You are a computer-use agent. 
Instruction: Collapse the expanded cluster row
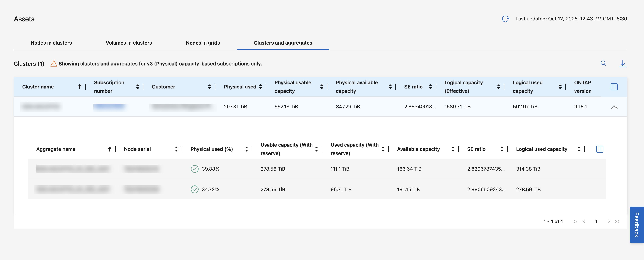(x=614, y=107)
